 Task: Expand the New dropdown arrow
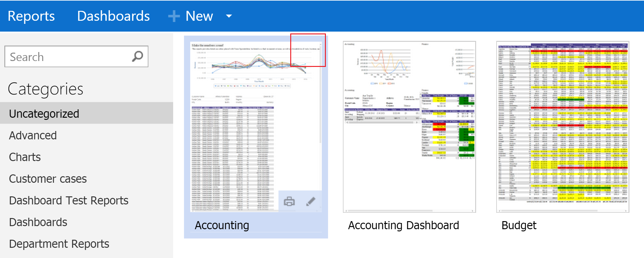[229, 16]
